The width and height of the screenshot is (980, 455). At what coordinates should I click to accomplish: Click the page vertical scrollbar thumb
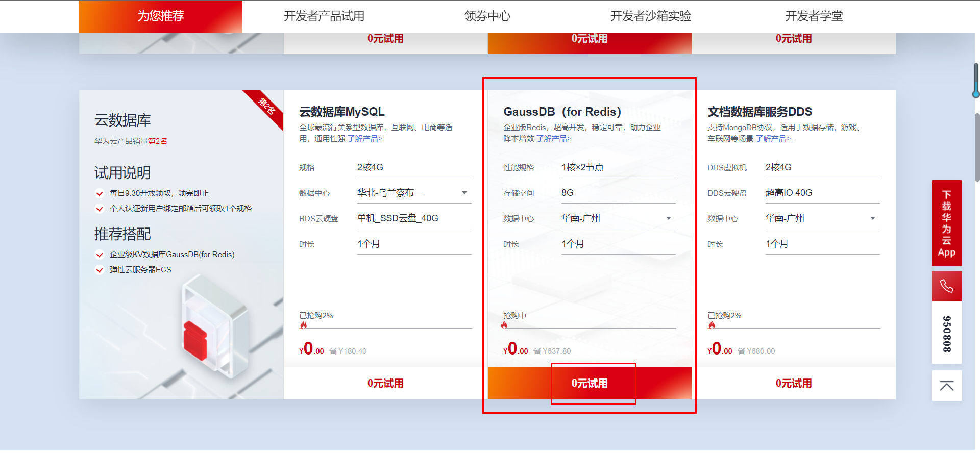click(977, 147)
